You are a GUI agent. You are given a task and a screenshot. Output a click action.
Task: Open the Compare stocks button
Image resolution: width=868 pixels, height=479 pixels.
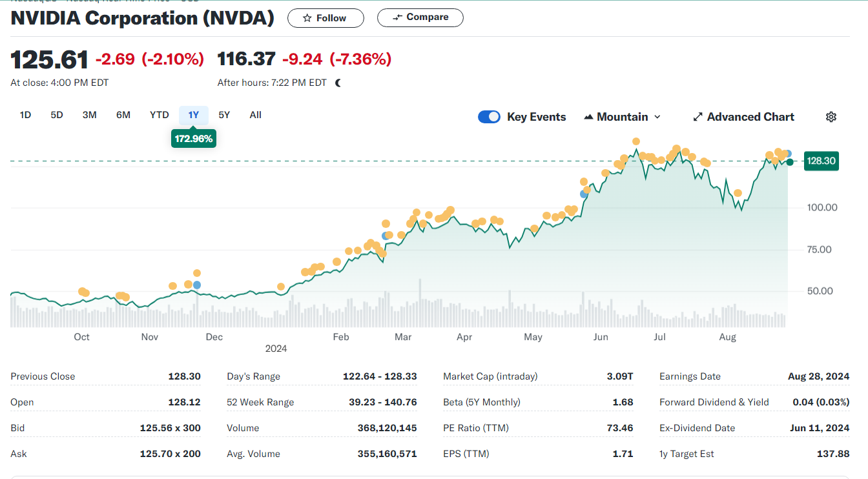[420, 17]
